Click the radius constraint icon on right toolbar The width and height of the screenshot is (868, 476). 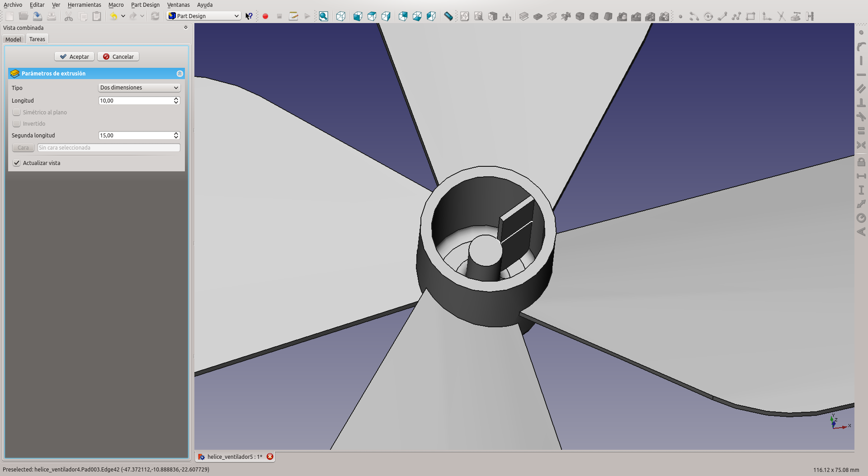coord(861,218)
